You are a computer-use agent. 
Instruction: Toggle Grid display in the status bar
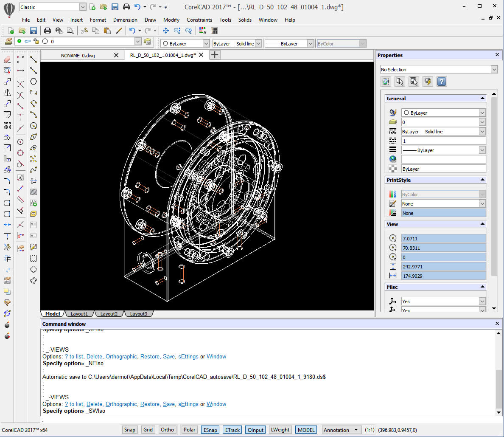(148, 430)
